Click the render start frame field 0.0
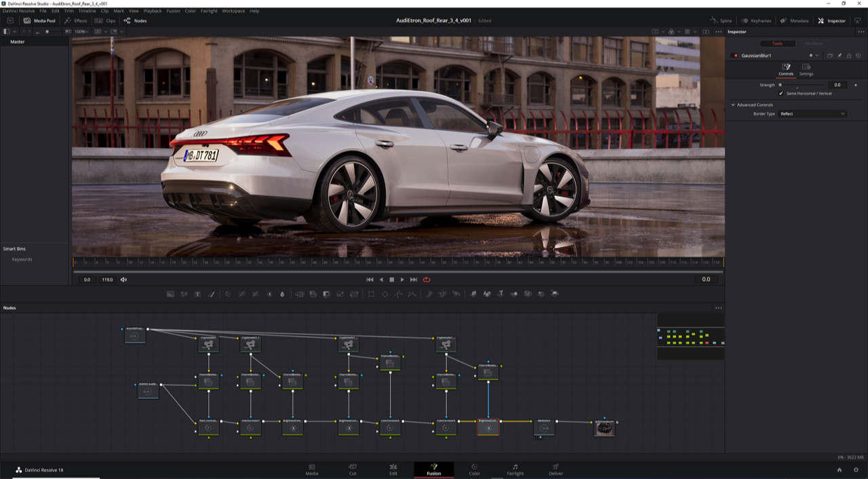The image size is (868, 479). tap(87, 280)
